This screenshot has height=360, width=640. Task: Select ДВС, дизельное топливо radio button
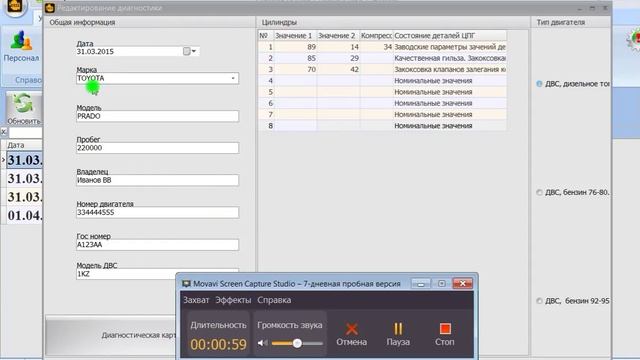point(539,84)
